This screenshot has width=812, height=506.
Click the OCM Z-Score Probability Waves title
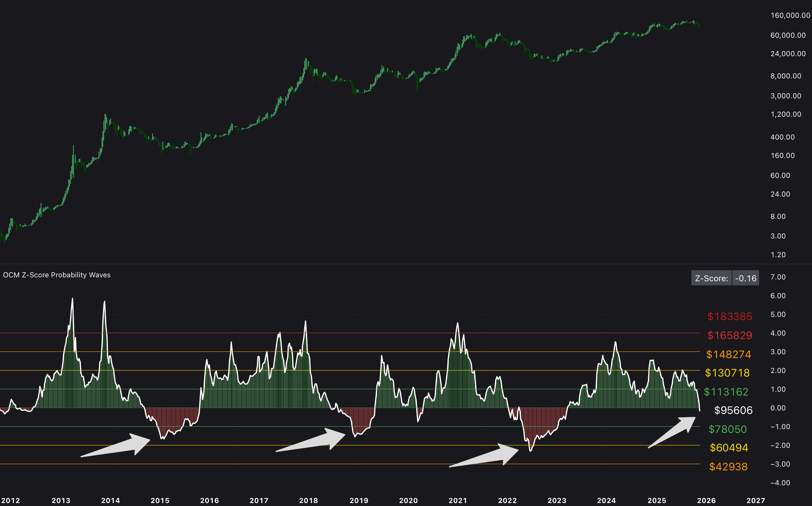pyautogui.click(x=56, y=275)
